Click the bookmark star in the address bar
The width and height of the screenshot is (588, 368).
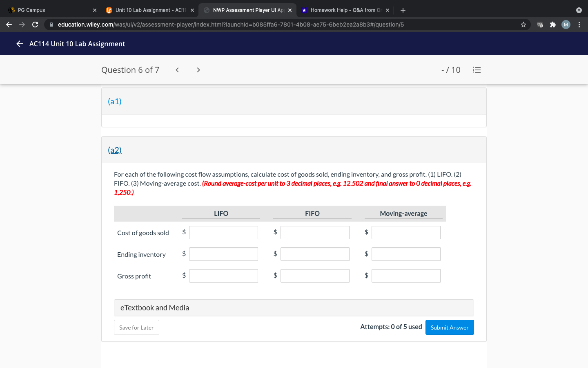[523, 25]
